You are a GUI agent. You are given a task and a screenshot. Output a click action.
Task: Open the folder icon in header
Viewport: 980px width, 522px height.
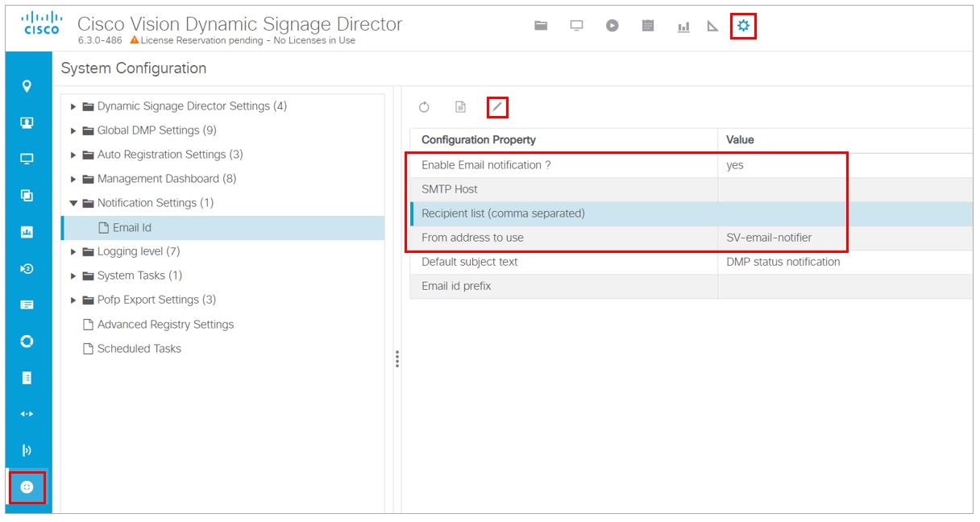[x=542, y=26]
